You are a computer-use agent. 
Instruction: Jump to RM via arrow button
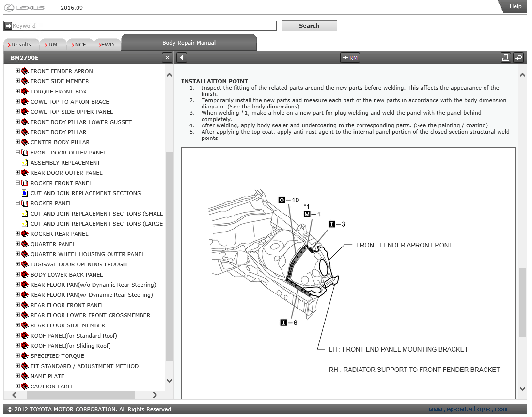[x=350, y=58]
